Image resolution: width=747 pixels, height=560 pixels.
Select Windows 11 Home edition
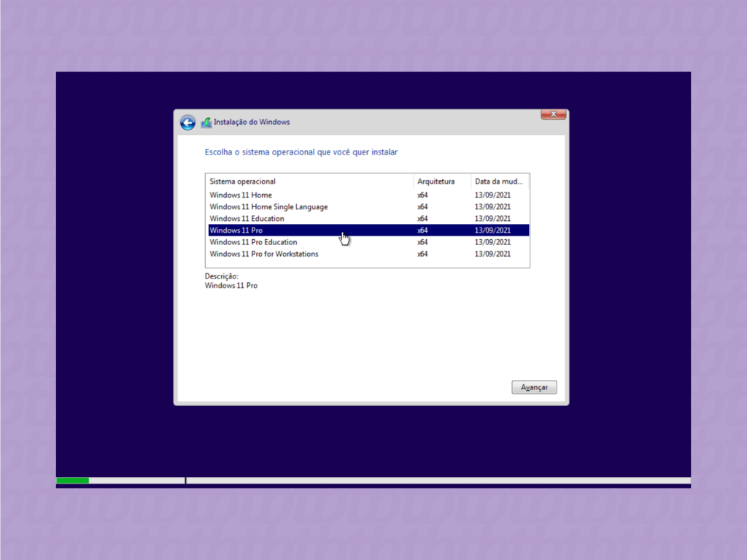pos(368,195)
